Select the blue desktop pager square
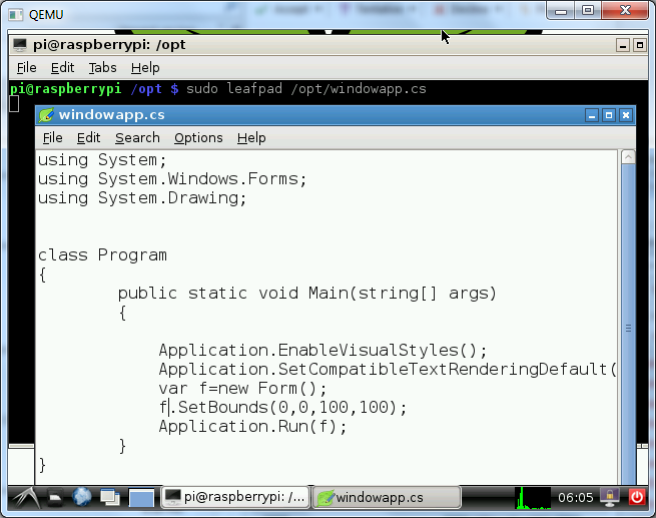The width and height of the screenshot is (656, 518). 141,498
